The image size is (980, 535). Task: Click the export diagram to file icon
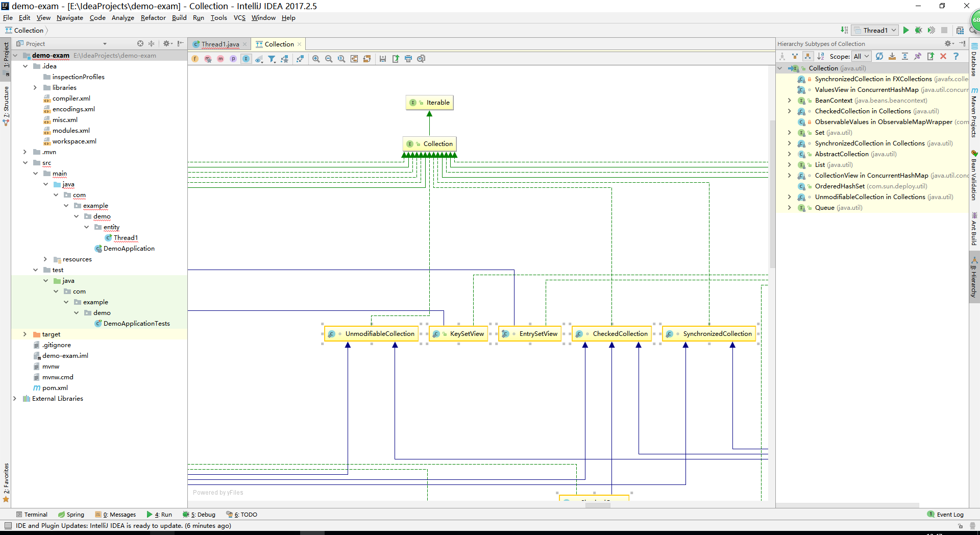[x=396, y=59]
